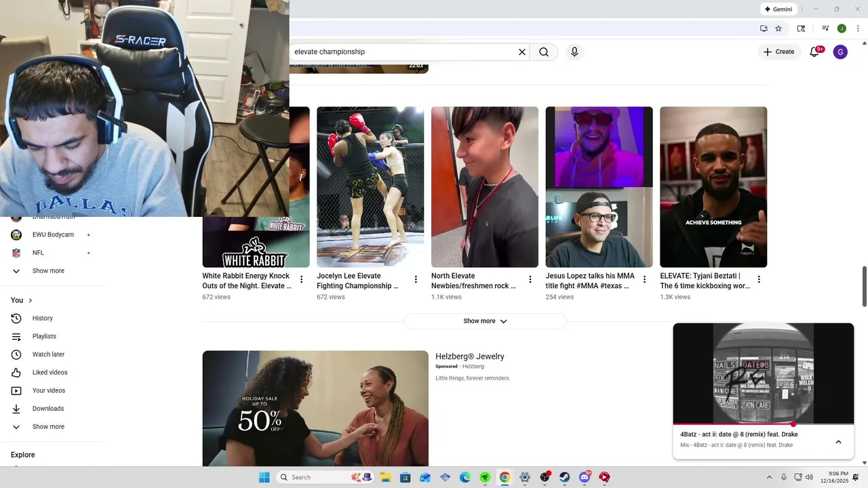The image size is (868, 488).
Task: Show hidden system tray icons
Action: [x=769, y=477]
